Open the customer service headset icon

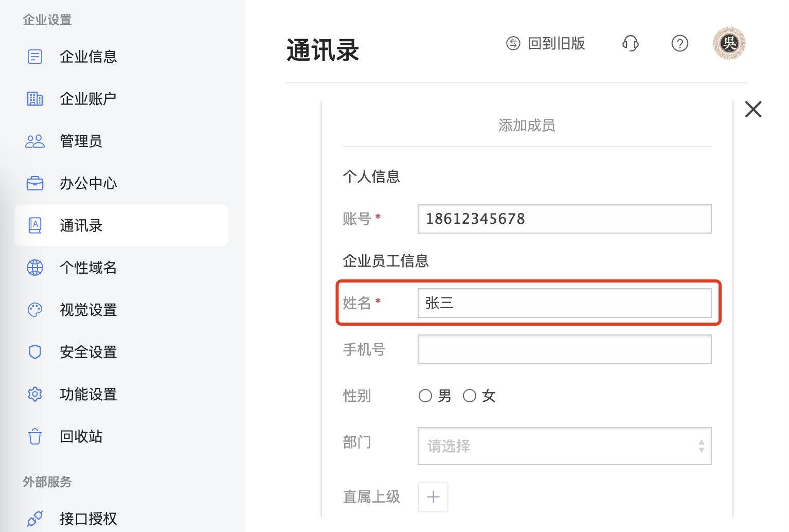pyautogui.click(x=631, y=44)
